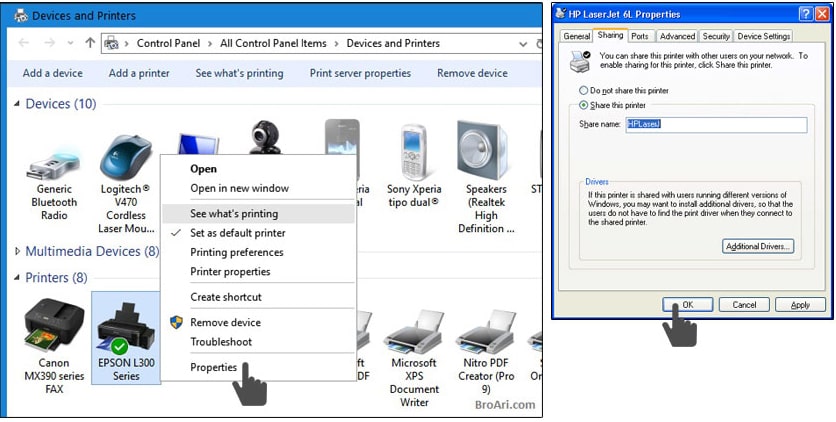The height and width of the screenshot is (422, 836).
Task: Choose 'Share this printer' radio button
Action: [584, 105]
